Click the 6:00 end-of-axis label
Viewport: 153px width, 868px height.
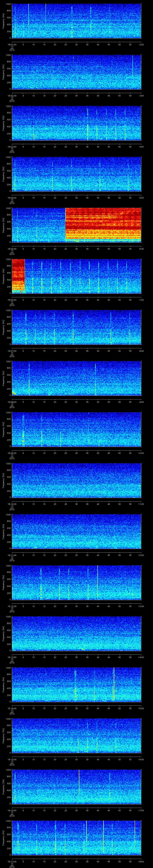tap(141, 249)
